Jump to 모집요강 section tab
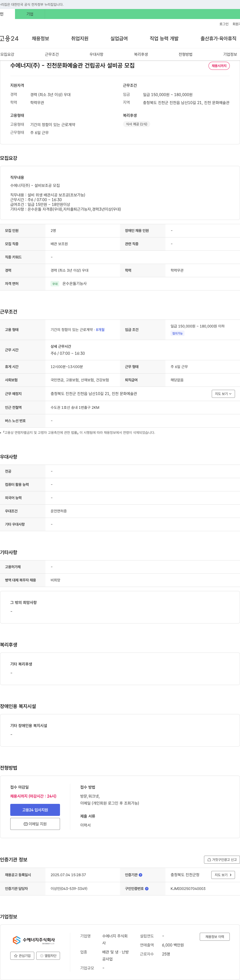The width and height of the screenshot is (240, 980). 7,54
